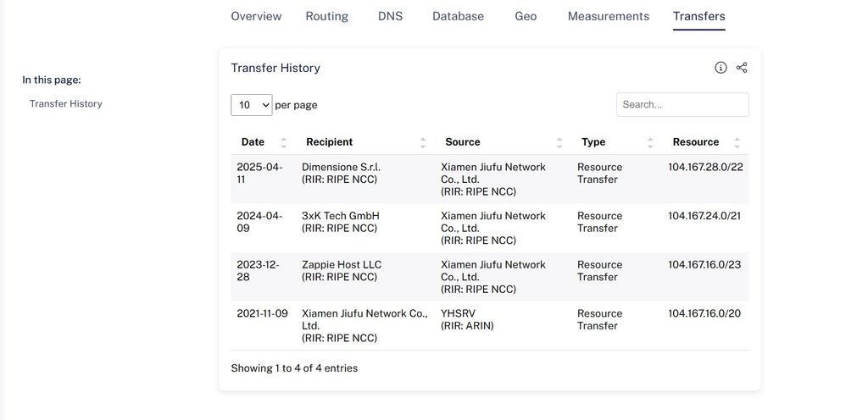Screen dimensions: 868x420
Task: Click Transfer History sidebar link
Action: click(x=66, y=103)
